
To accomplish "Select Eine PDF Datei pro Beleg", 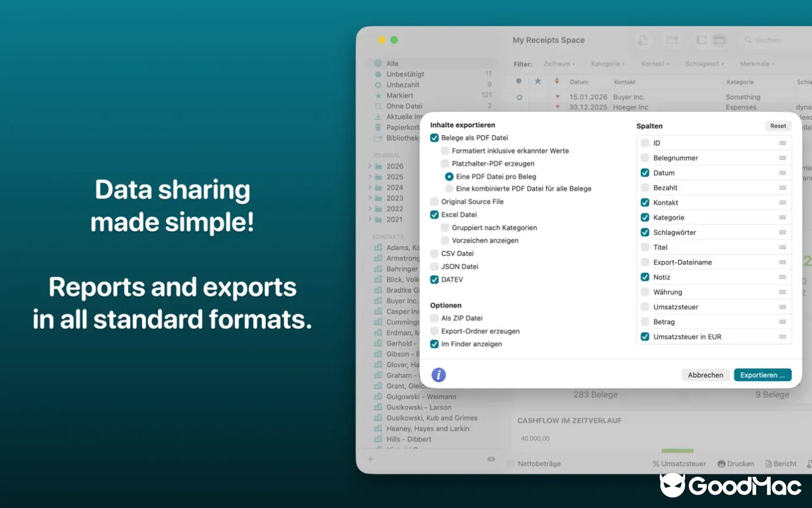I will point(449,177).
